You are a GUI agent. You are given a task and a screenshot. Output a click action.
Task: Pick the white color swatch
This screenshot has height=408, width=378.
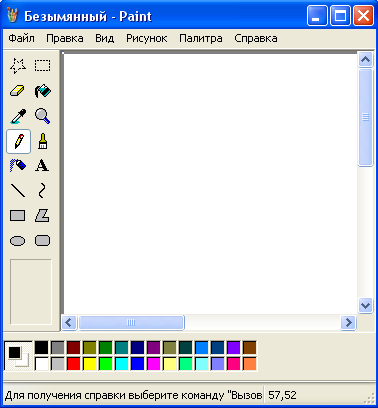coord(42,364)
